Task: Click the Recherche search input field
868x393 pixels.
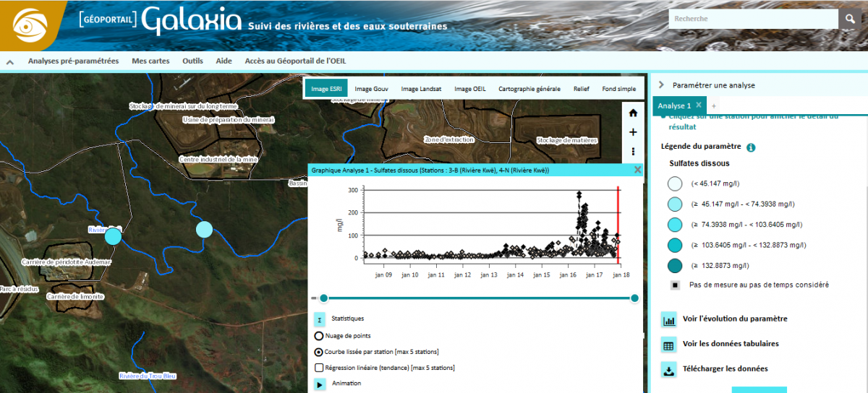Action: [x=752, y=19]
